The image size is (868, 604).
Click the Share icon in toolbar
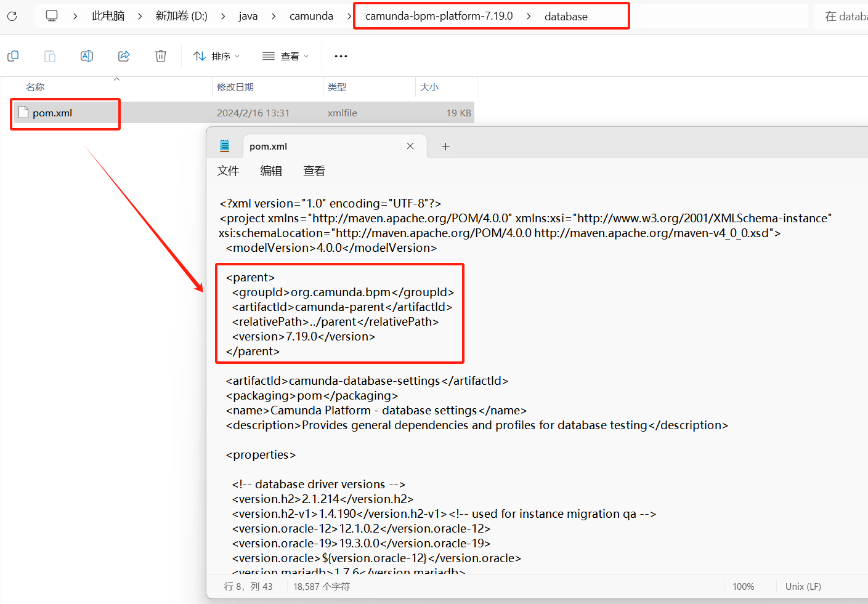click(x=124, y=56)
